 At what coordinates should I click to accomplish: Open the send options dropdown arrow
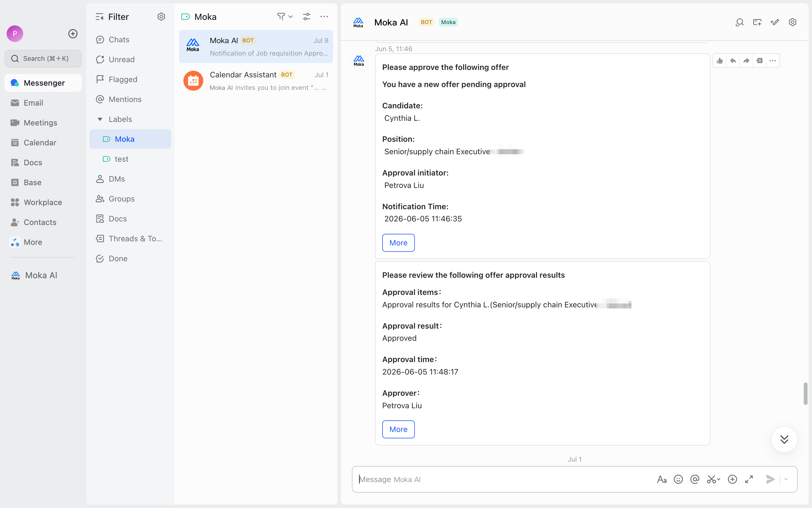click(786, 480)
